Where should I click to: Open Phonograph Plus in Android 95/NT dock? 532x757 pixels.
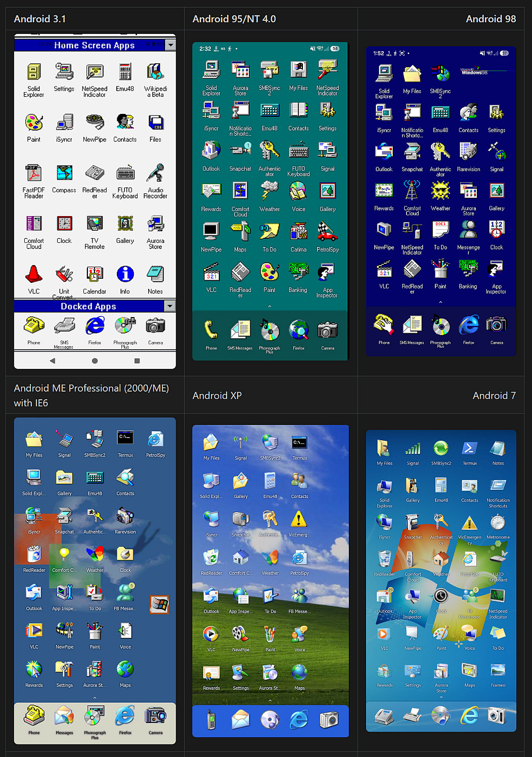coord(270,330)
